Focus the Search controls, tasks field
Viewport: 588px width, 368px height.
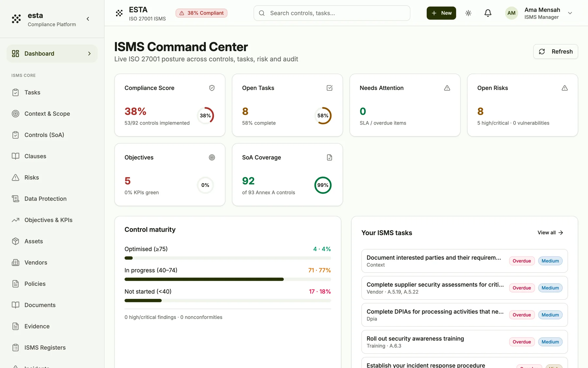[x=332, y=13]
